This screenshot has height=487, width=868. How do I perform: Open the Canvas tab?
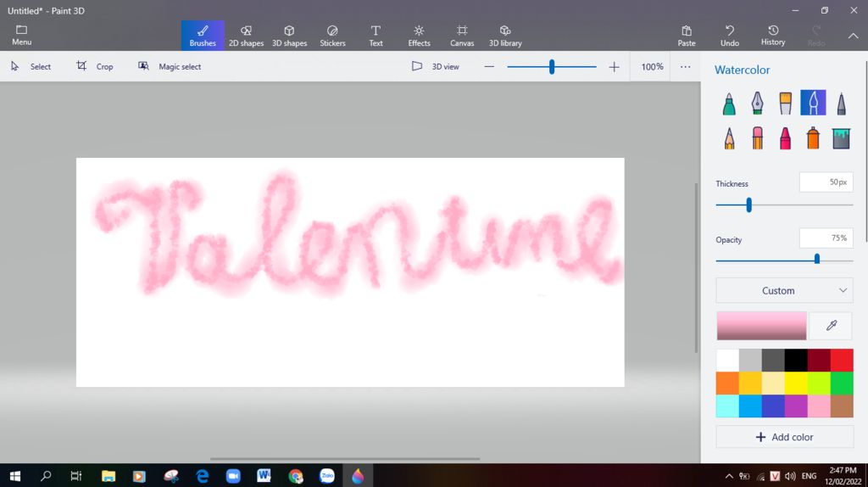(462, 36)
